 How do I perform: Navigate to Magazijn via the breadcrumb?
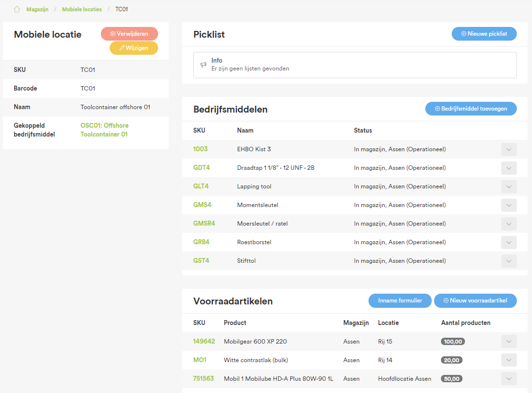(x=38, y=9)
